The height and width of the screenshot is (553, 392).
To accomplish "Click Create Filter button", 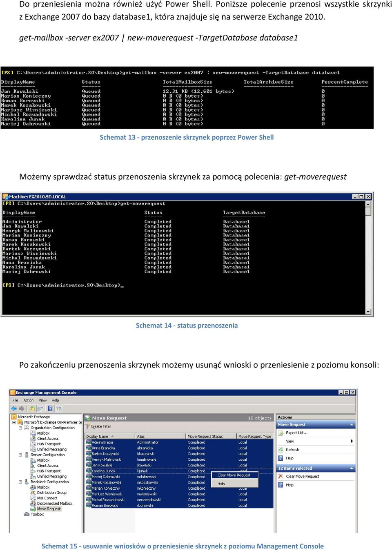I will tap(98, 426).
